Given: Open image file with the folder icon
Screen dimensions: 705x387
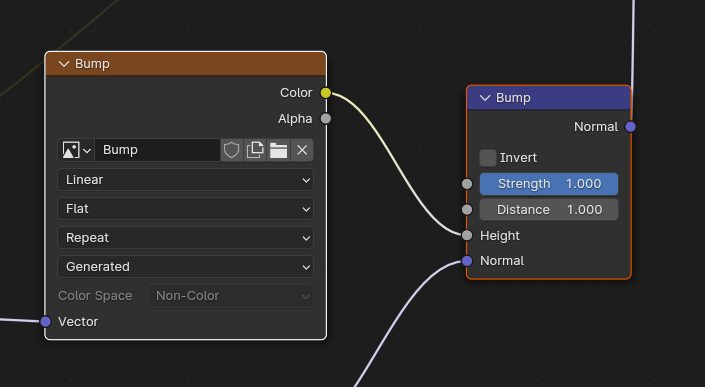Looking at the screenshot, I should [278, 150].
